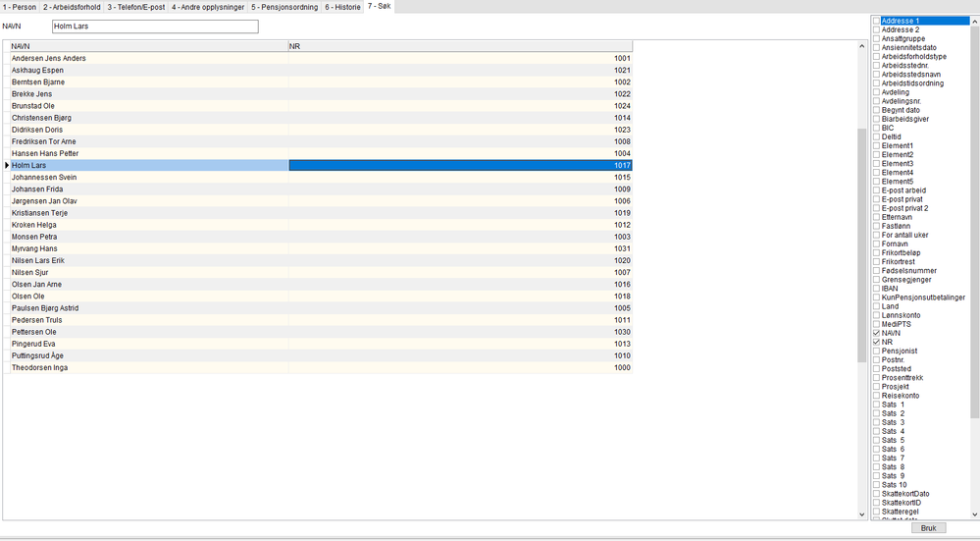Check the Pensjonist checkbox

[x=876, y=351]
